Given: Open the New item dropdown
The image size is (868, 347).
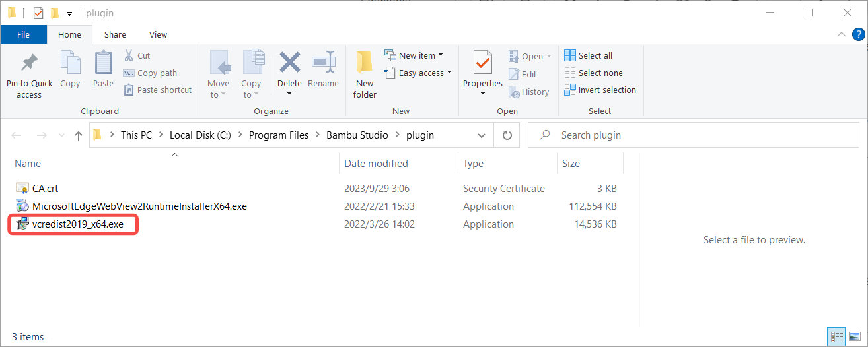Looking at the screenshot, I should [x=414, y=55].
